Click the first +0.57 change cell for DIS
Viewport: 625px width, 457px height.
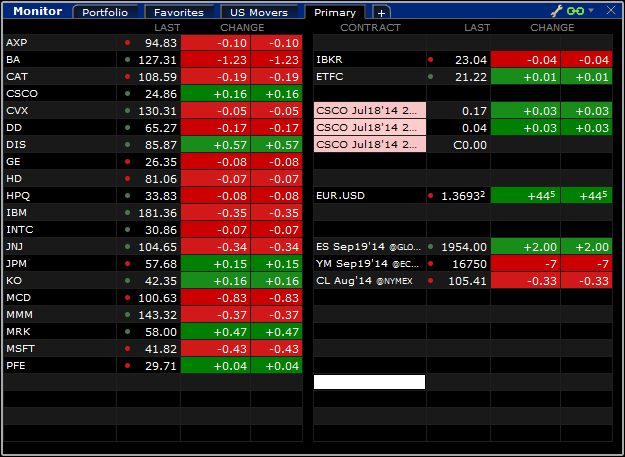pos(216,145)
